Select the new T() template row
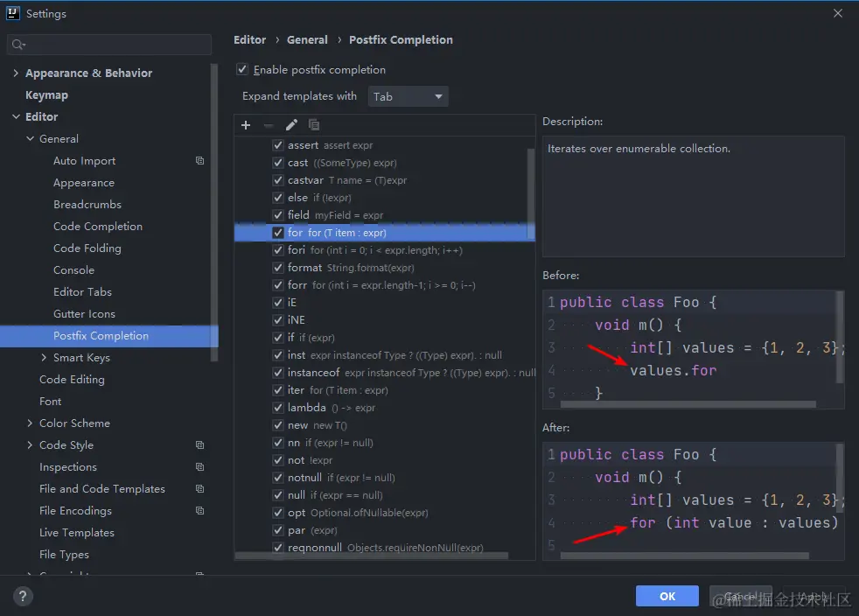This screenshot has height=616, width=859. (385, 425)
